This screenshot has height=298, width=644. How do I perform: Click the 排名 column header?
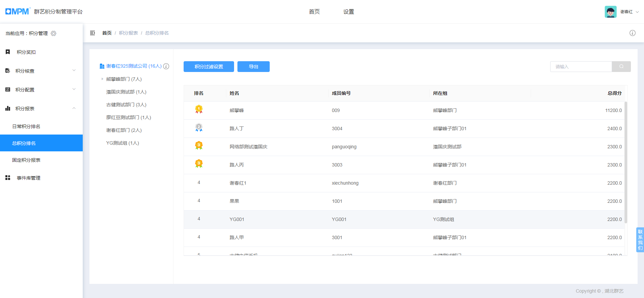199,93
